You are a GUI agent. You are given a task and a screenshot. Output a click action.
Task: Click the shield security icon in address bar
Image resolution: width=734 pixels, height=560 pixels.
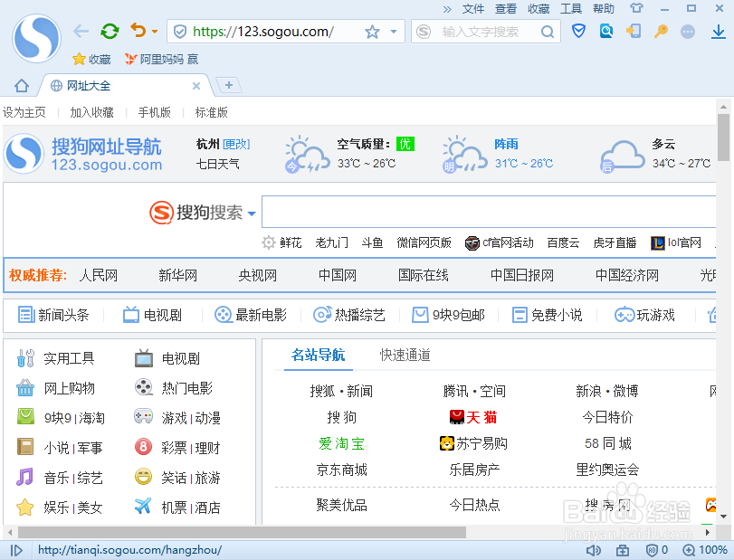[x=180, y=32]
